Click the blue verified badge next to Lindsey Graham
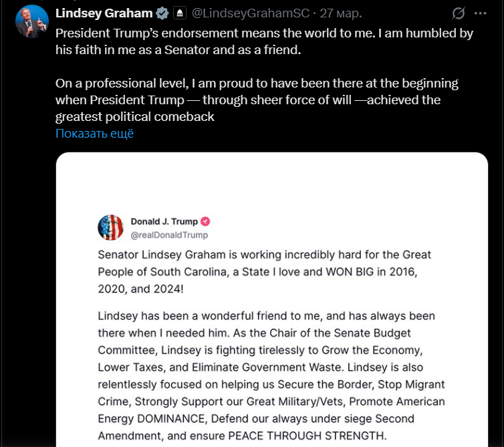This screenshot has height=447, width=504. tap(162, 13)
